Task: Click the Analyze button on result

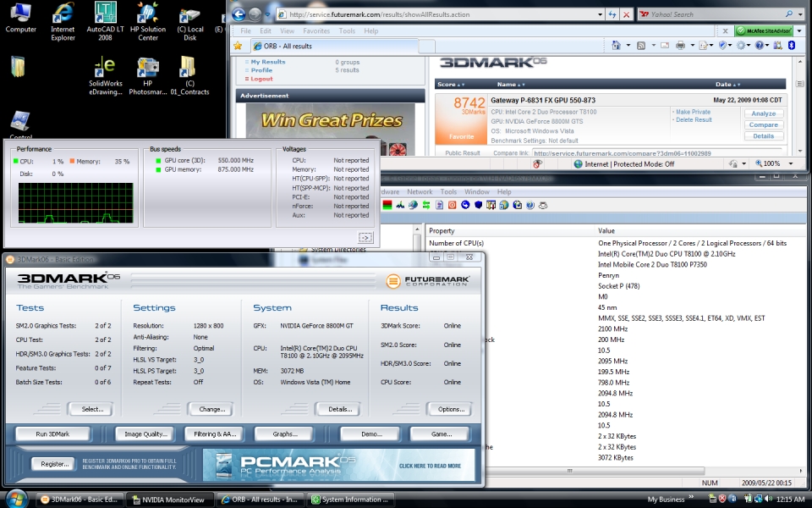Action: click(763, 113)
